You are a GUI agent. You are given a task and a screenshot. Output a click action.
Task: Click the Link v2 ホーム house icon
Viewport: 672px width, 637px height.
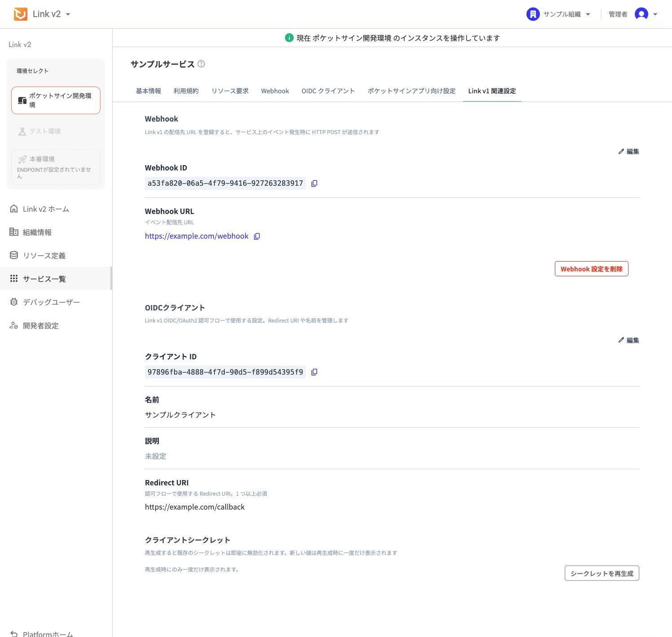[x=14, y=209]
